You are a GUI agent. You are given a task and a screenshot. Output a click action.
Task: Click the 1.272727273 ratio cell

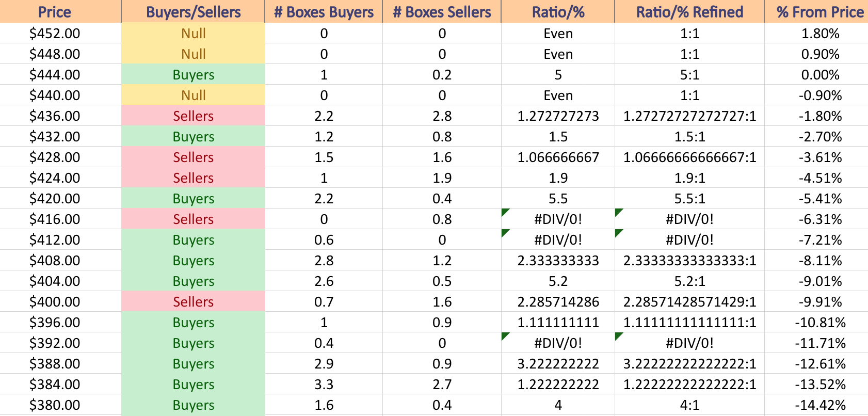[x=558, y=116]
